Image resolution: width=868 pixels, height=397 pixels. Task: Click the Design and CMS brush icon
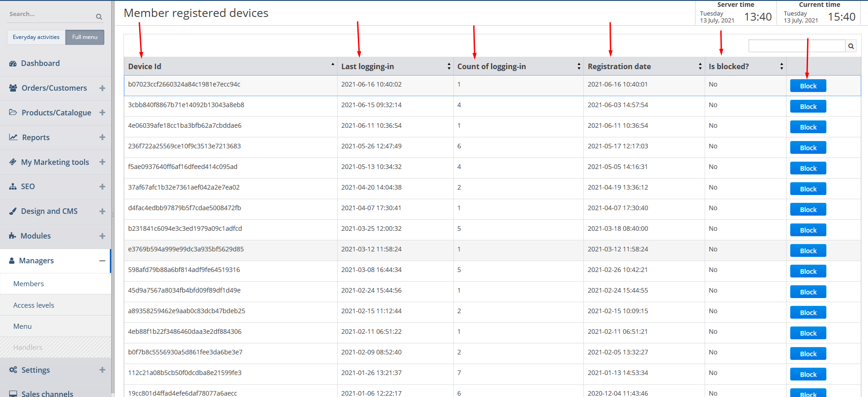coord(13,212)
